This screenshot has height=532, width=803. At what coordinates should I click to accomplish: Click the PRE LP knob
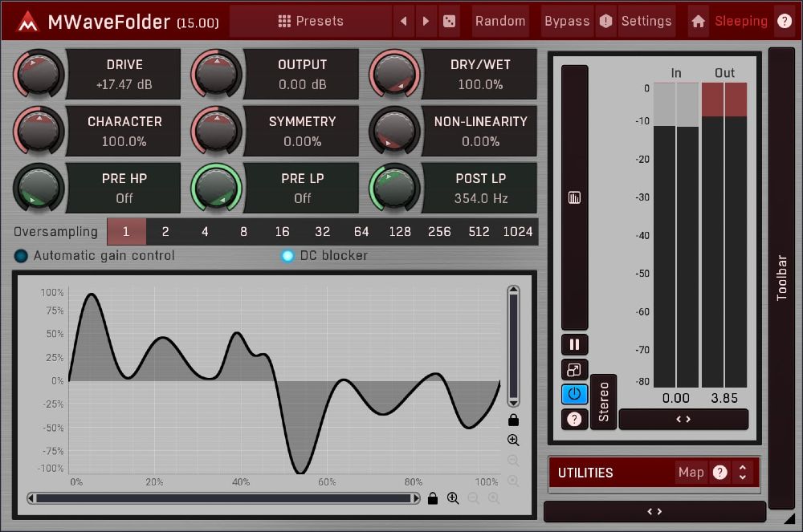click(x=217, y=188)
